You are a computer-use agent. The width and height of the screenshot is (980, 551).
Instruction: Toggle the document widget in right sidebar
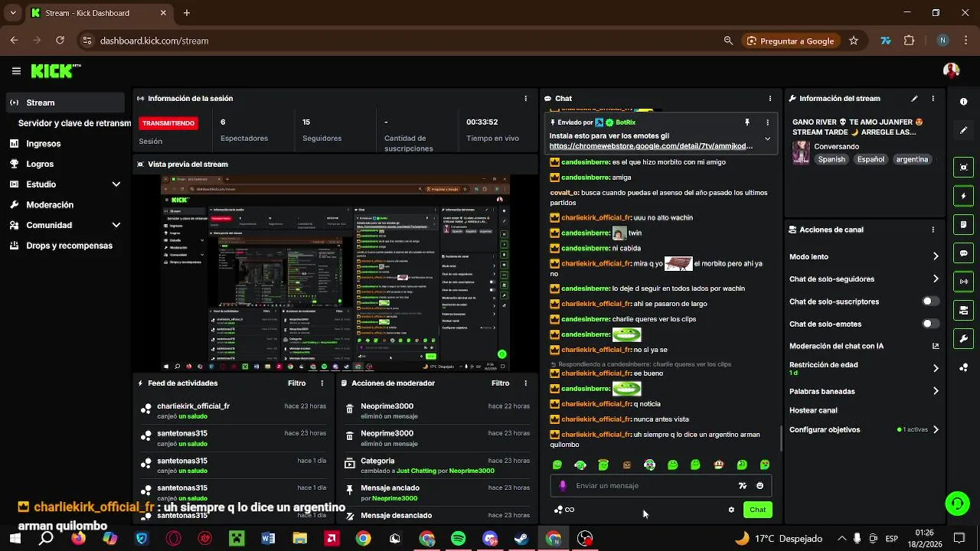tap(963, 224)
